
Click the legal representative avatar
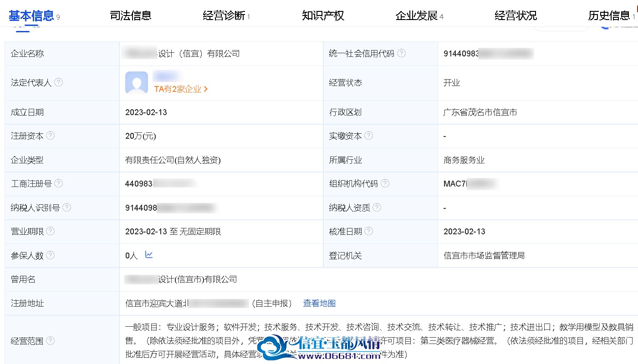click(137, 83)
